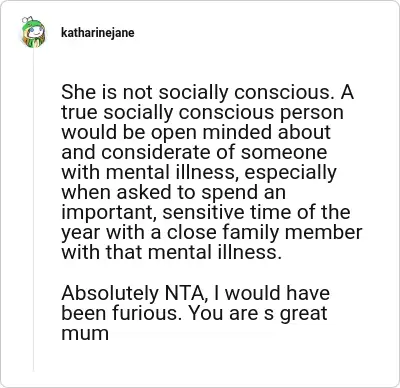Open katharinejane's Snoo avatar
Image resolution: width=400 pixels, height=388 pixels.
[x=33, y=32]
